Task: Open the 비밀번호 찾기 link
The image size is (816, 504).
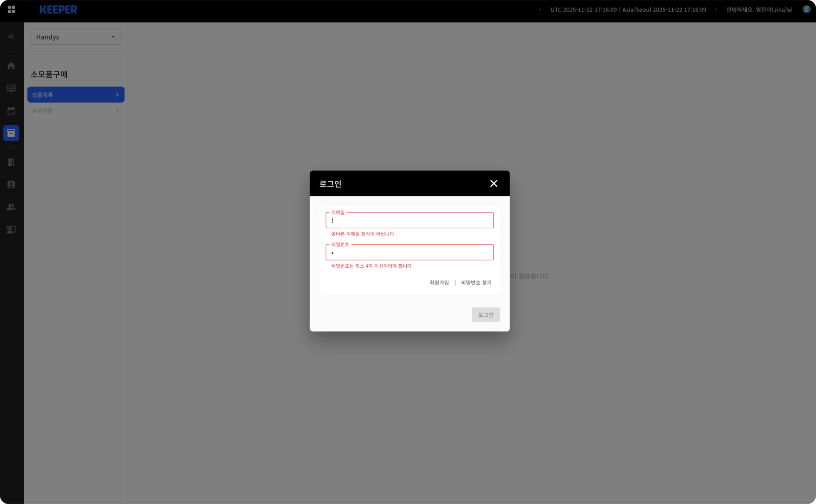Action: pyautogui.click(x=476, y=283)
